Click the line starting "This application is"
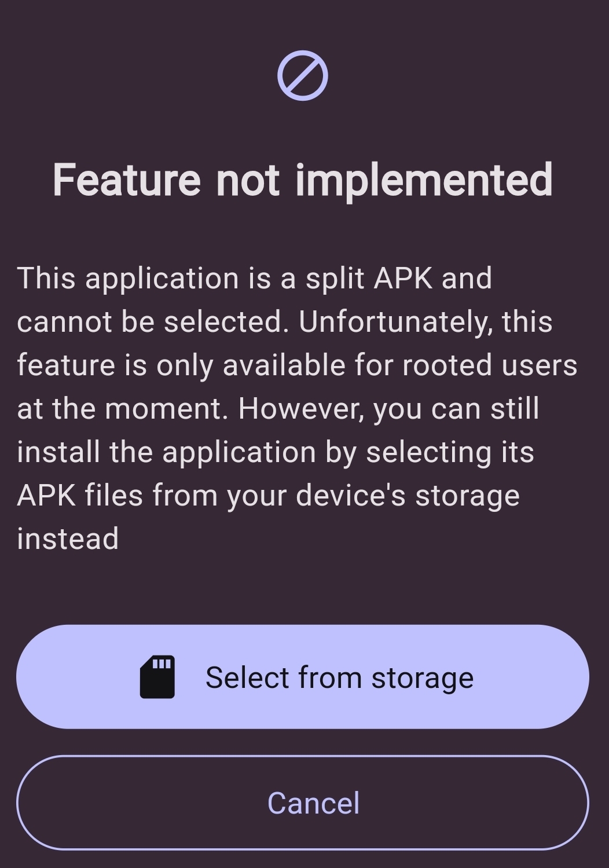The image size is (609, 868). click(x=255, y=279)
